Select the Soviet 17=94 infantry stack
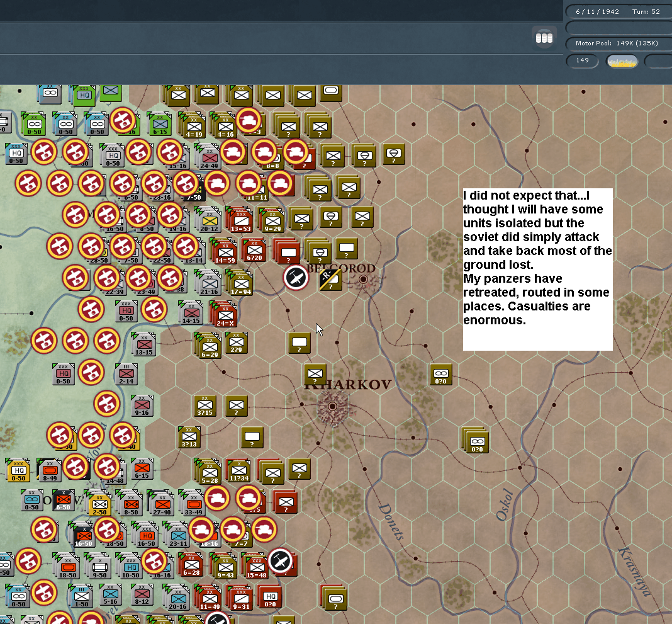The image size is (672, 624). (240, 283)
